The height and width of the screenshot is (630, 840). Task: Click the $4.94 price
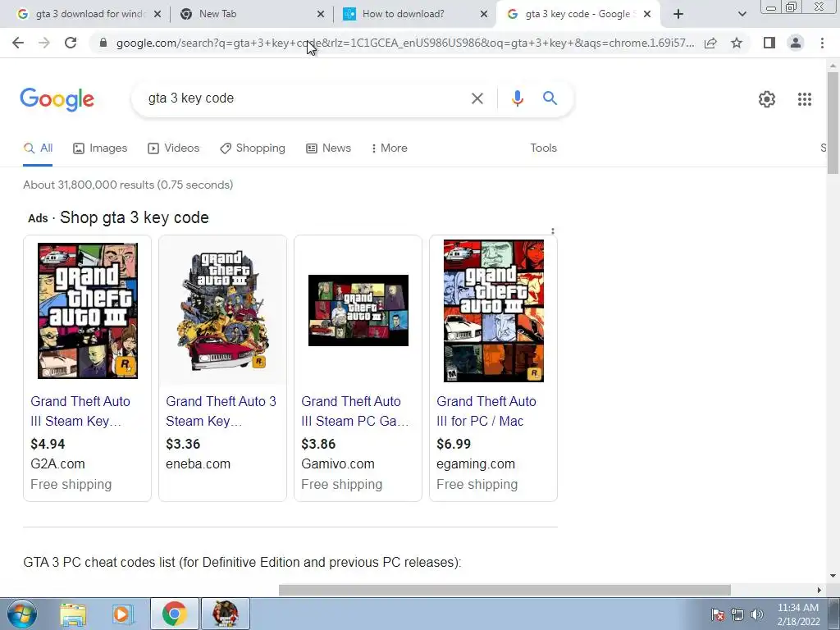click(x=48, y=444)
